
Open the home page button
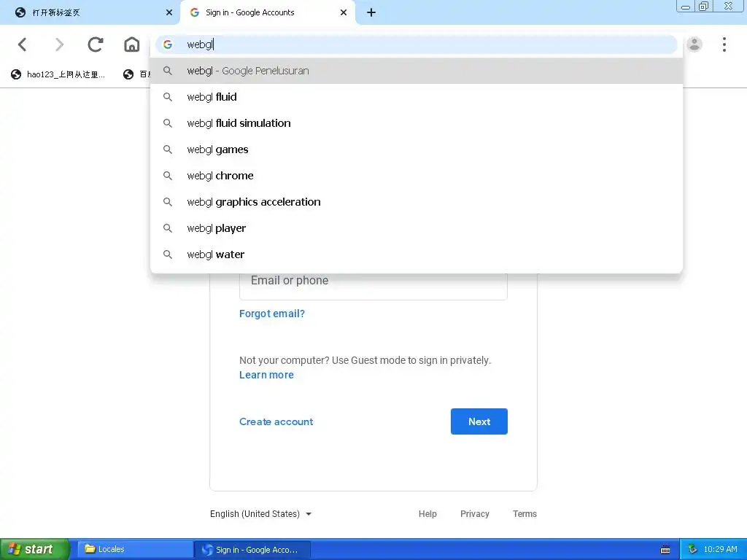tap(132, 44)
